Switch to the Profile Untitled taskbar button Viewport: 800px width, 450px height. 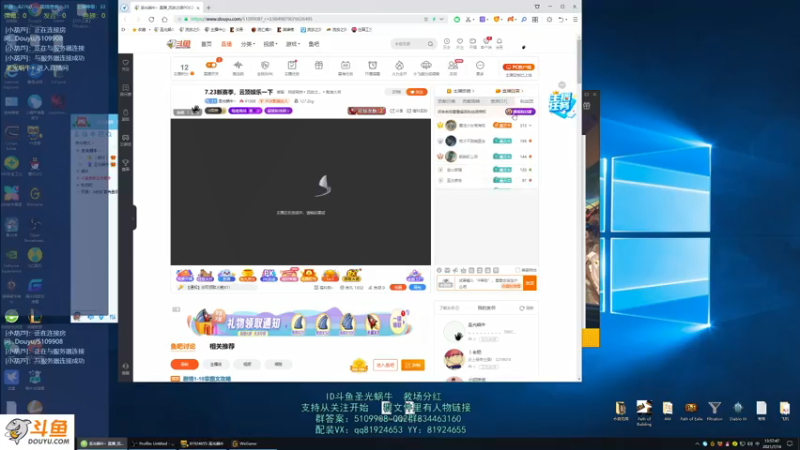click(x=151, y=444)
